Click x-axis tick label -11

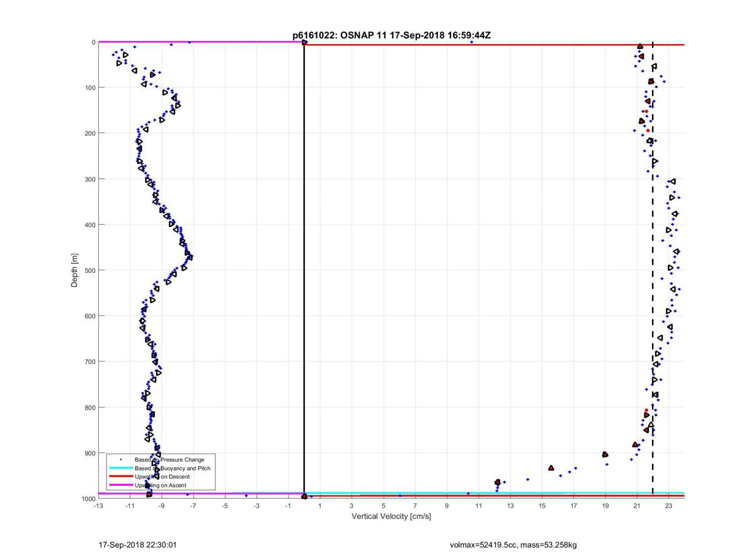pyautogui.click(x=130, y=506)
